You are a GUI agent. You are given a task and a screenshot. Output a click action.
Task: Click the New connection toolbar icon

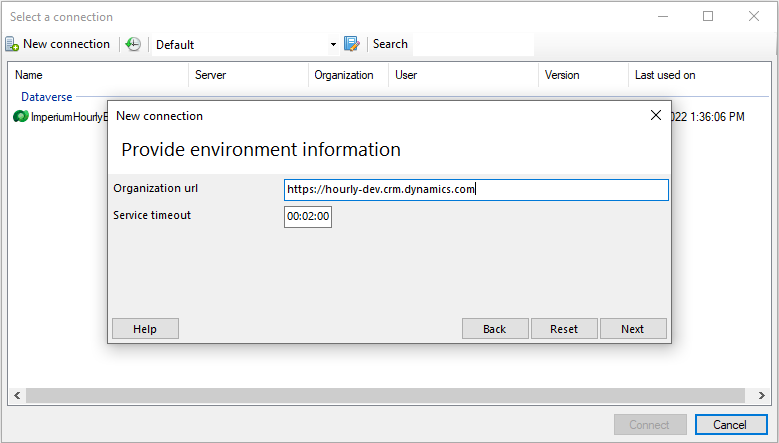coord(13,44)
